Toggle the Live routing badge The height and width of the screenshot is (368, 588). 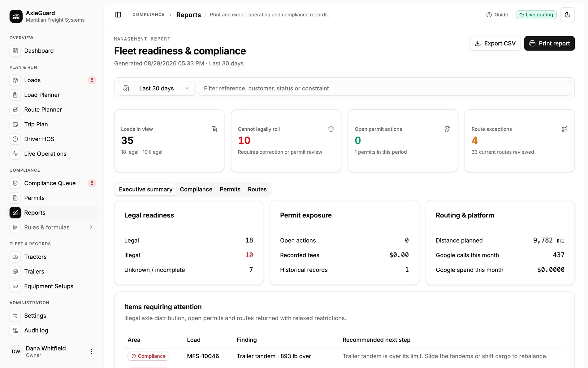[536, 15]
